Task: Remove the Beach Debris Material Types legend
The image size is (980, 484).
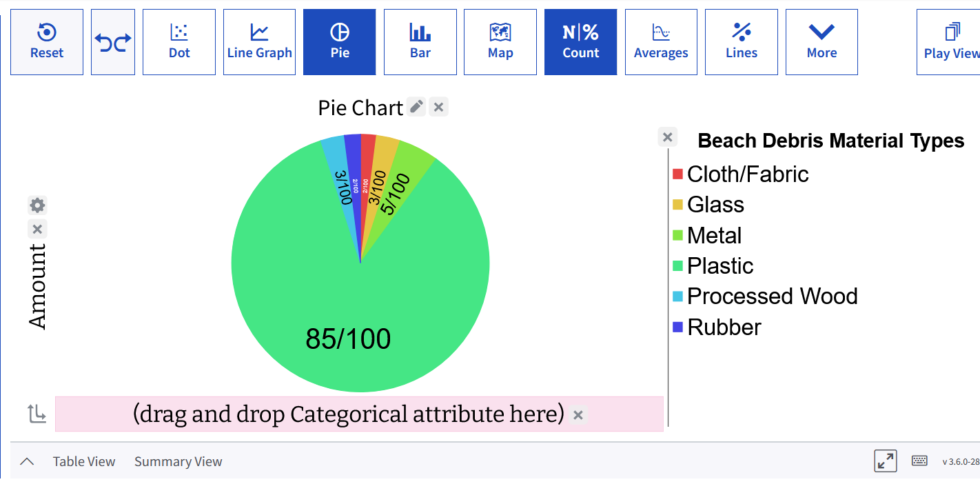Action: click(x=667, y=137)
